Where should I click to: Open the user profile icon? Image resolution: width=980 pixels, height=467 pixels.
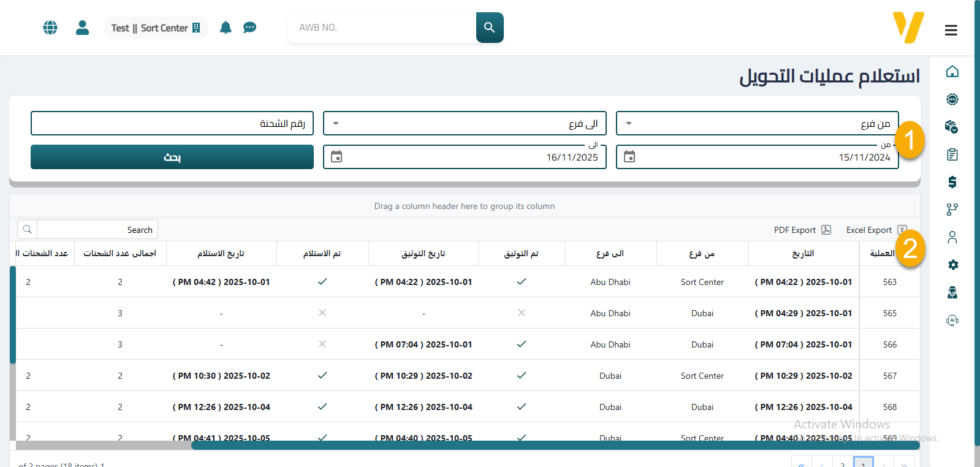[x=82, y=28]
